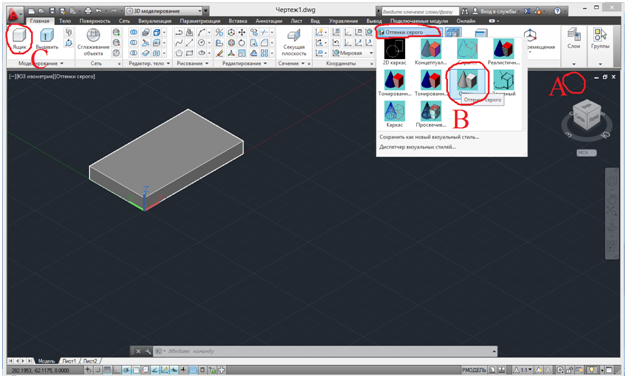Click the New drawing icon in quick access toolbar

(x=31, y=11)
